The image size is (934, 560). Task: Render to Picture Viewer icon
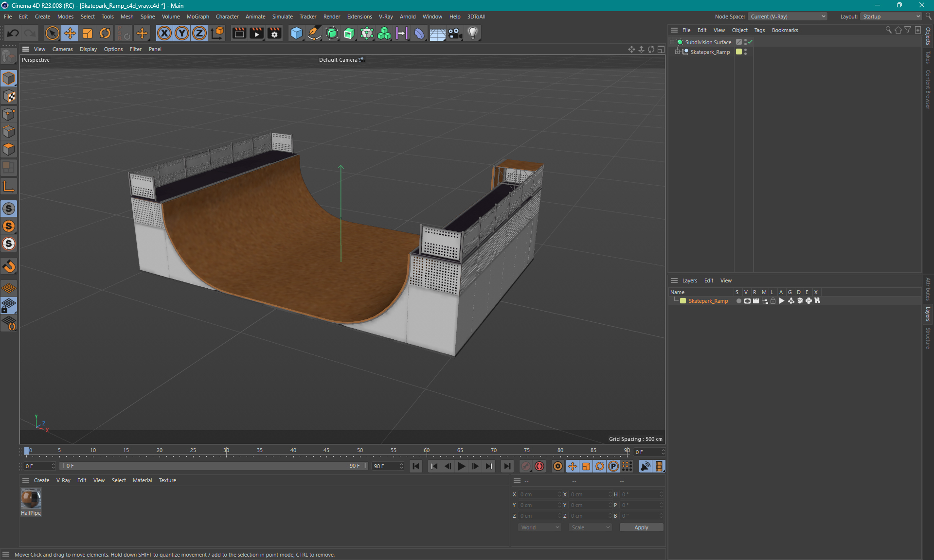[x=256, y=33]
